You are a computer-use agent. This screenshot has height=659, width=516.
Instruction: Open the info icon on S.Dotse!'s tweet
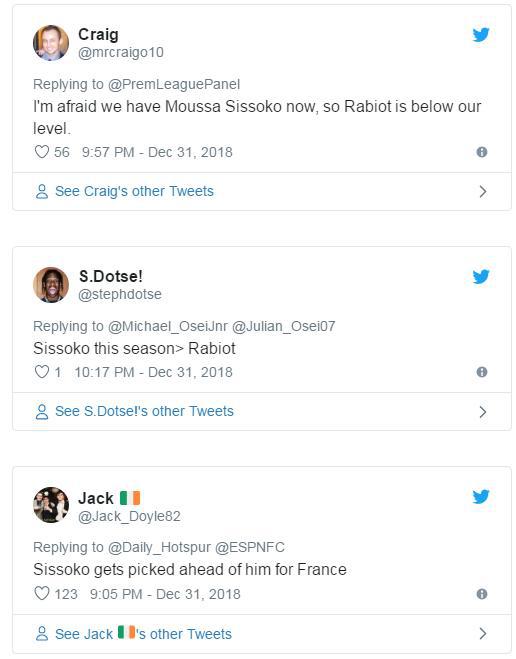tap(482, 372)
